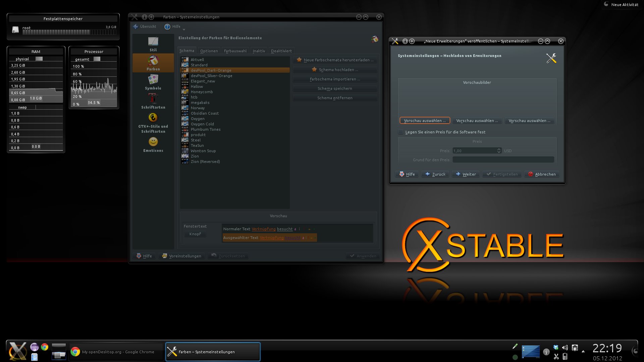The image size is (644, 362).
Task: Select the Obsidian Coast scheme
Action: (235, 113)
